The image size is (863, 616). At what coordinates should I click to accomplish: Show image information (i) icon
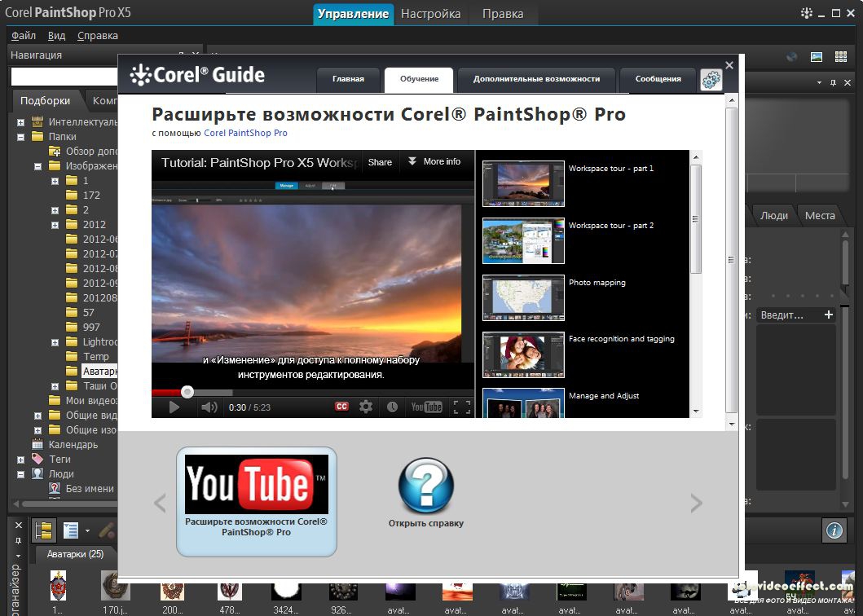pos(834,530)
